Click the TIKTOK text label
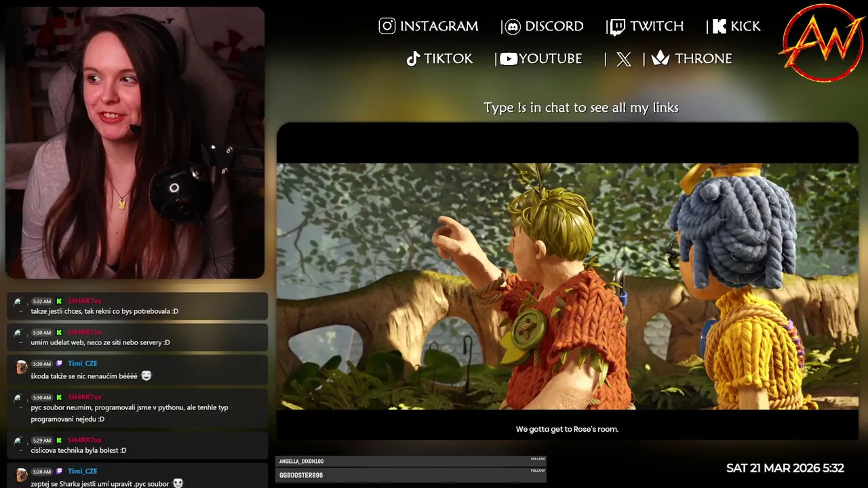Image resolution: width=868 pixels, height=488 pixels. click(x=448, y=59)
